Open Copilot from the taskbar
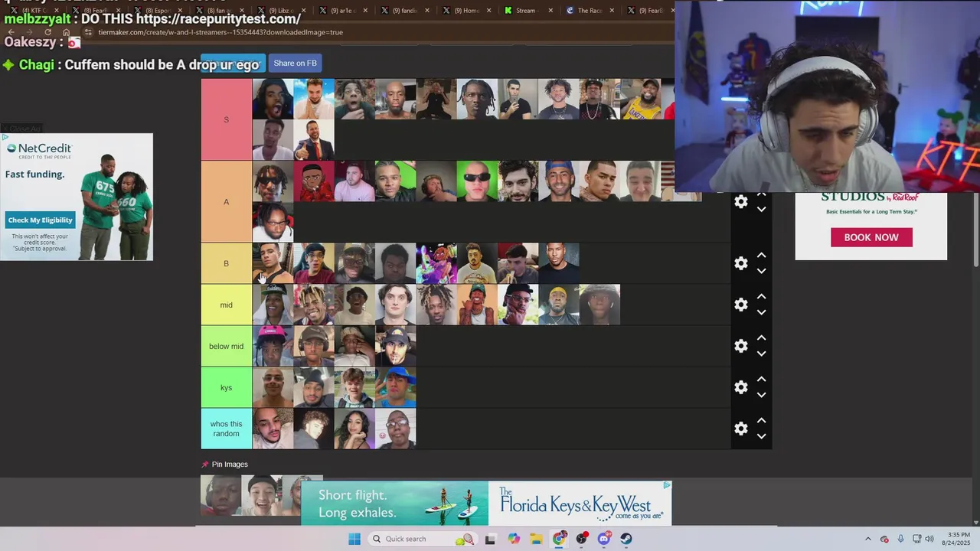This screenshot has width=980, height=551. pos(514,539)
